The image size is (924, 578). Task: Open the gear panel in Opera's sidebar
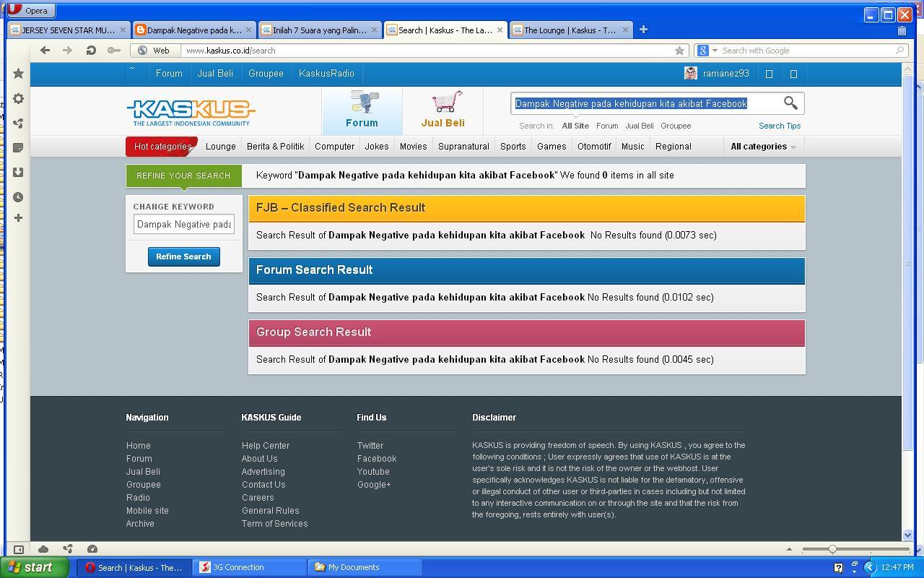tap(19, 99)
